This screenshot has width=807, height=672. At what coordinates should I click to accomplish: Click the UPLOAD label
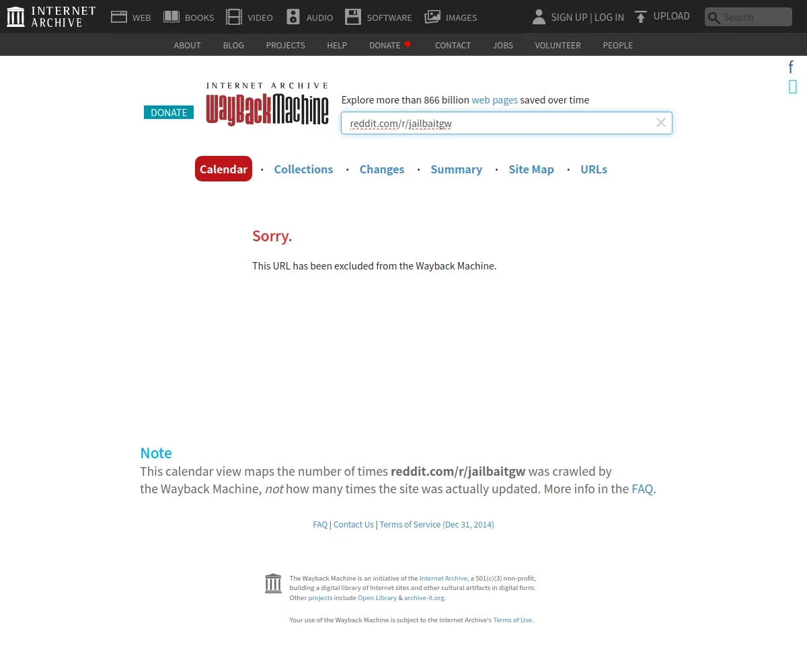coord(672,16)
